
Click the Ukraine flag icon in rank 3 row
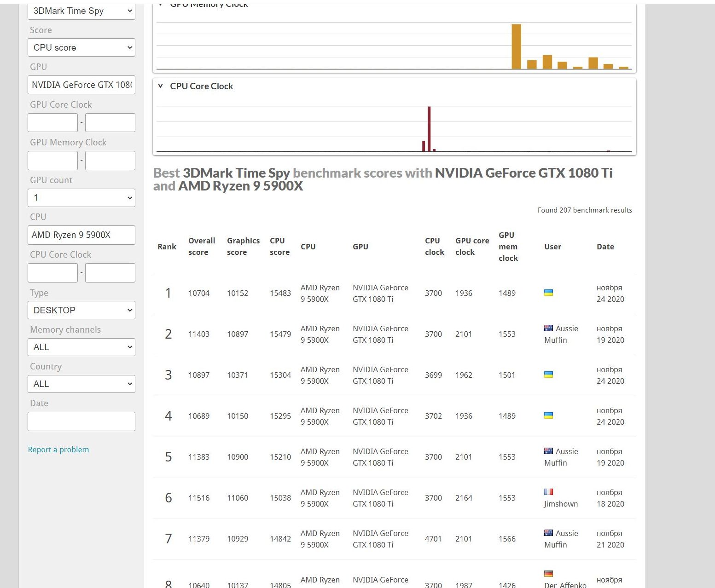pos(548,375)
